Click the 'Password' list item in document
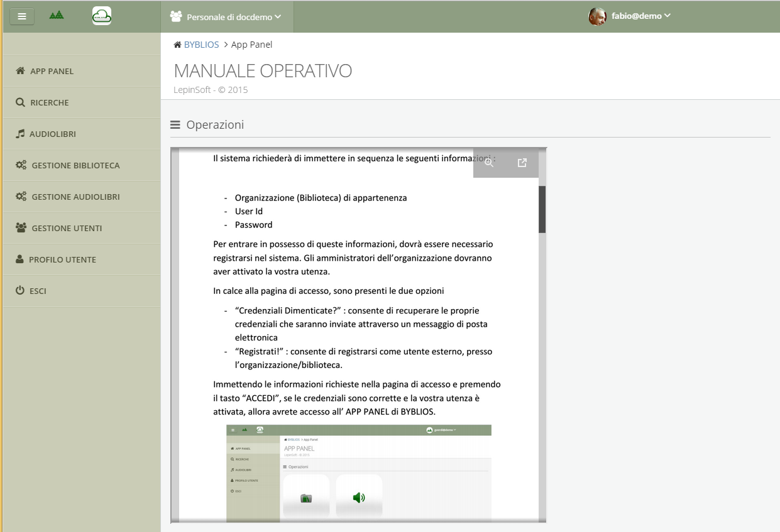This screenshot has width=780, height=532. tap(254, 225)
